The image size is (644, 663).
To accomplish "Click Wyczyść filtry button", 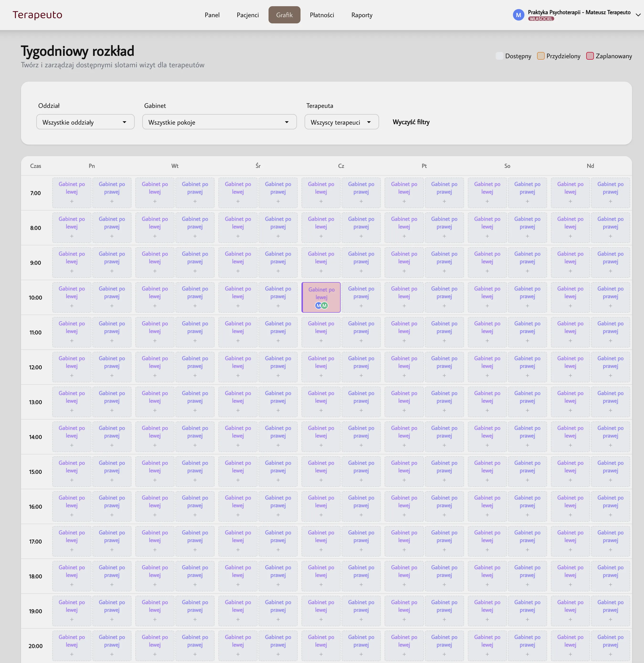I will coord(411,122).
